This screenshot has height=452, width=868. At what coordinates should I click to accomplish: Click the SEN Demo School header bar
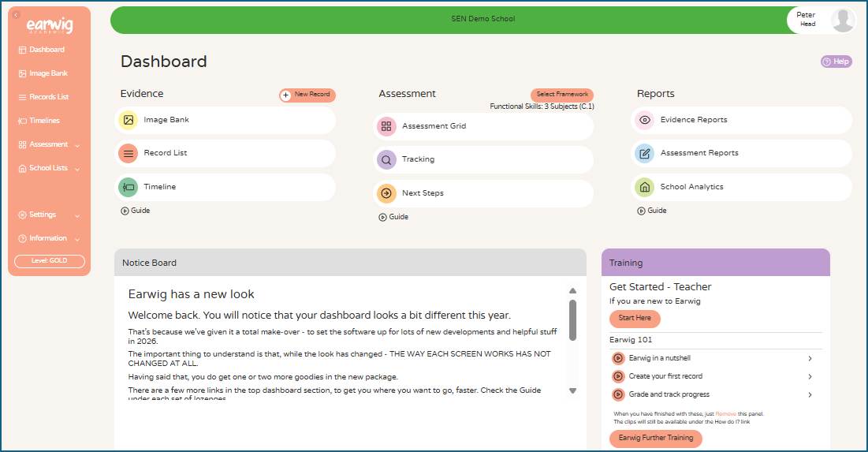pos(482,19)
